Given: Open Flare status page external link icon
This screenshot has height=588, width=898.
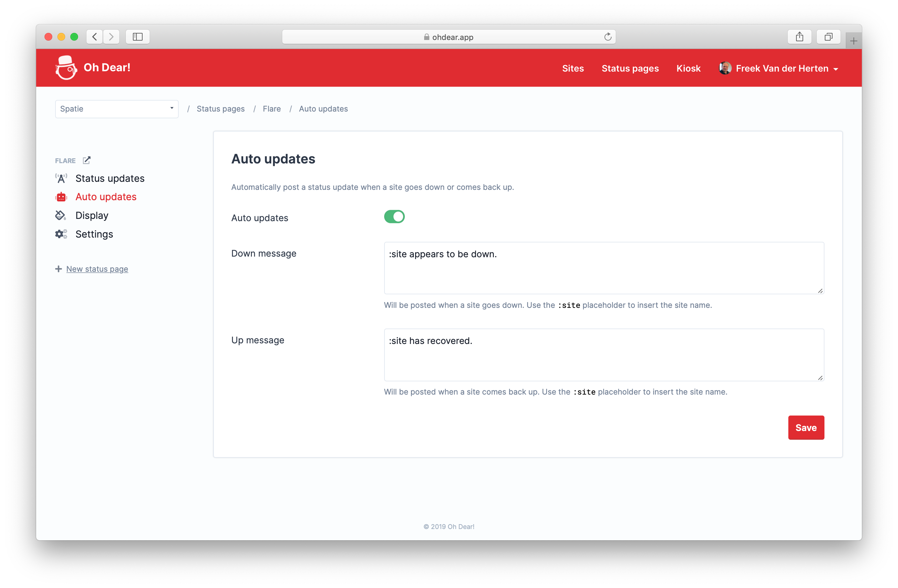Looking at the screenshot, I should pyautogui.click(x=86, y=160).
